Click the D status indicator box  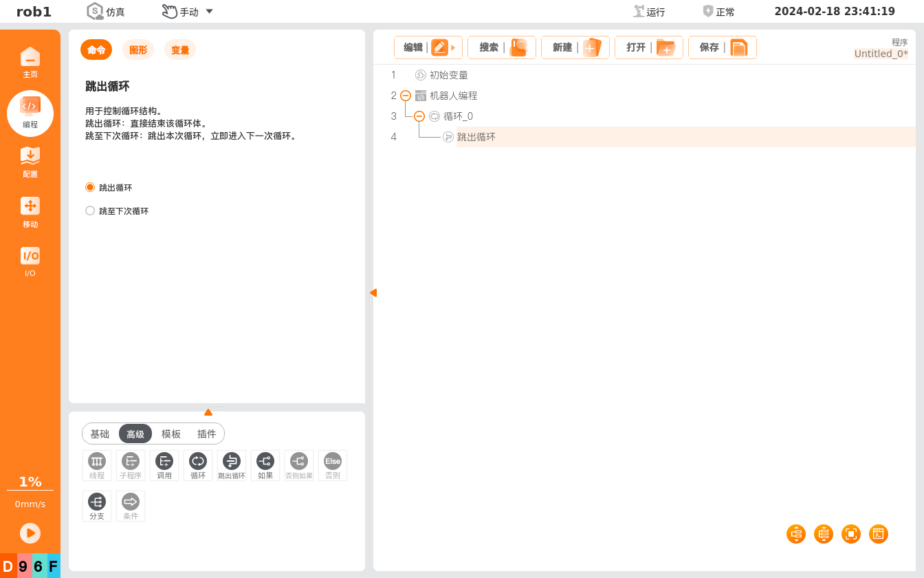click(8, 566)
